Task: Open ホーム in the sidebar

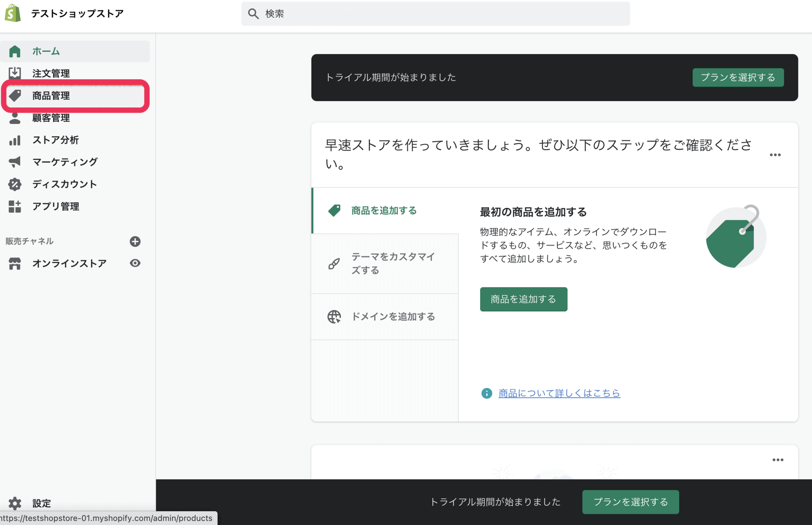Action: click(46, 51)
